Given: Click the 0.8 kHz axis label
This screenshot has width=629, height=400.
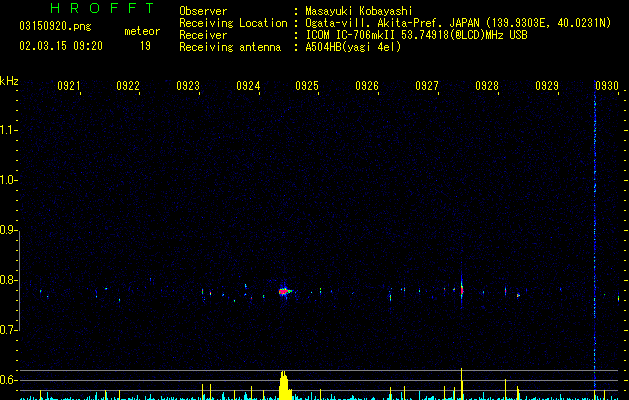Looking at the screenshot, I should point(8,280).
